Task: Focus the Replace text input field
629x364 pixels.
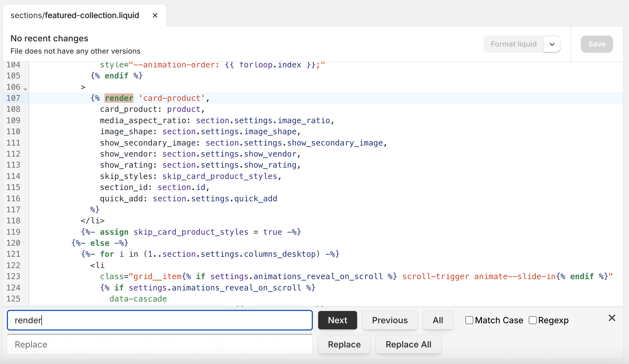Action: pos(159,344)
